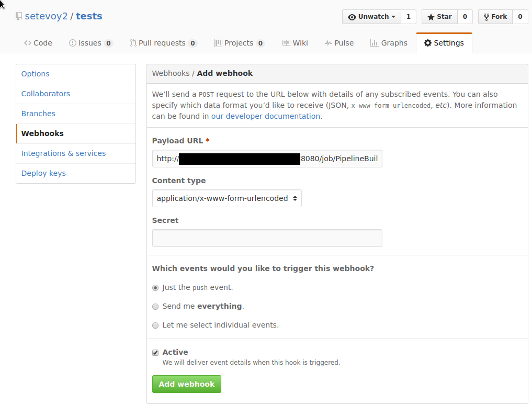Screen dimensions: 532x416
Task: Open the Wiki tab
Action: pyautogui.click(x=295, y=43)
